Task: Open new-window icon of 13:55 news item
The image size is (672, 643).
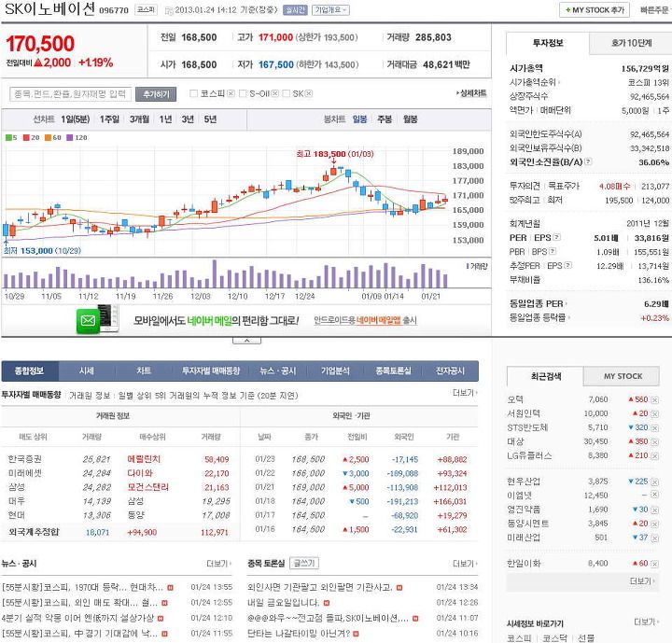Action: point(170,588)
